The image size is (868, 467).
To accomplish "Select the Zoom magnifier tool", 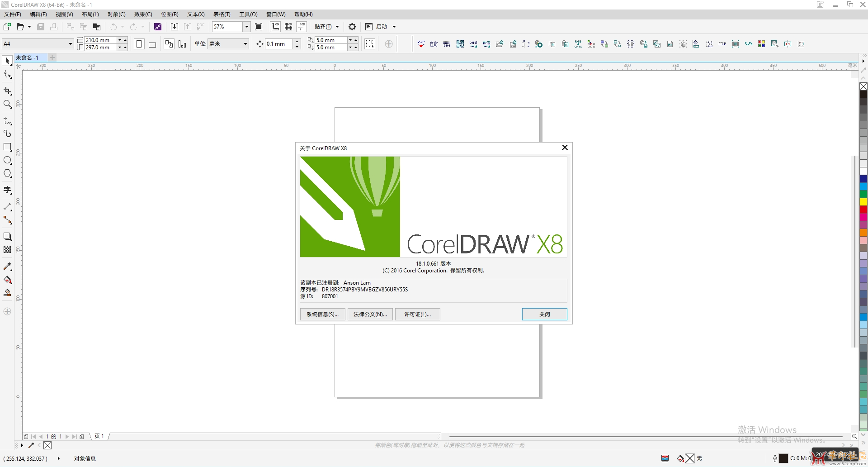I will pyautogui.click(x=7, y=104).
